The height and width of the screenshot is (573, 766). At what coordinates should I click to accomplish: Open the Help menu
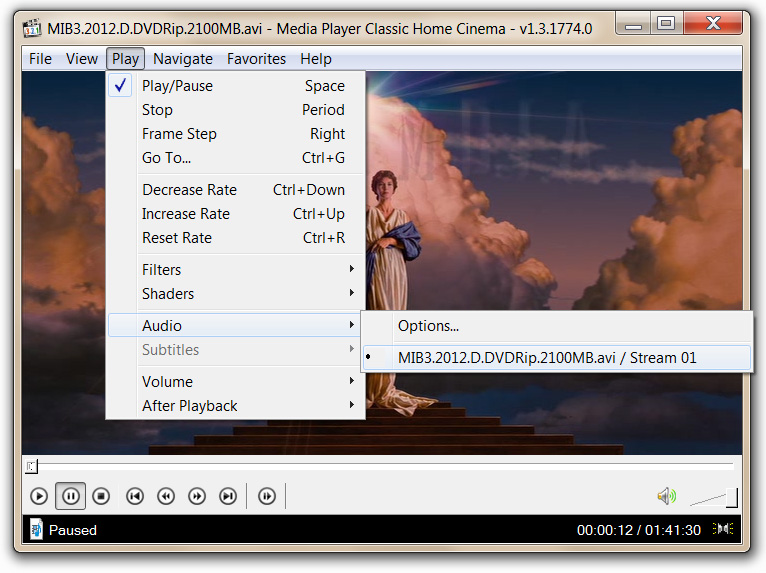(x=316, y=59)
